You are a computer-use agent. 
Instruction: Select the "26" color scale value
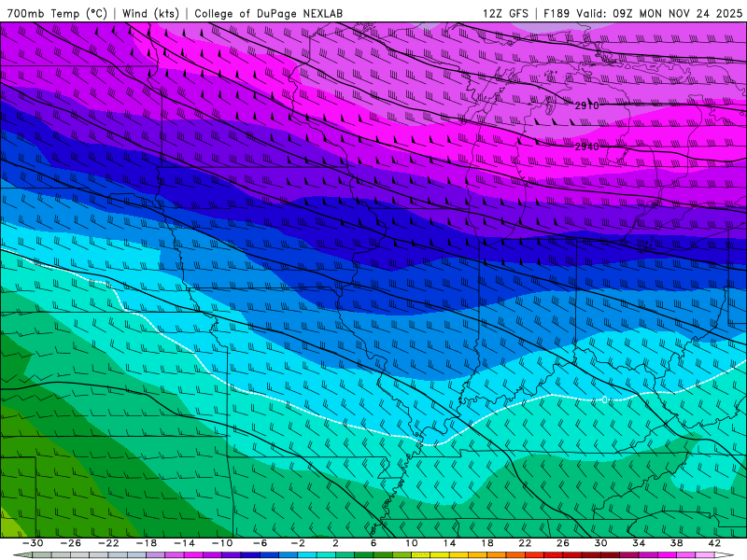(563, 543)
